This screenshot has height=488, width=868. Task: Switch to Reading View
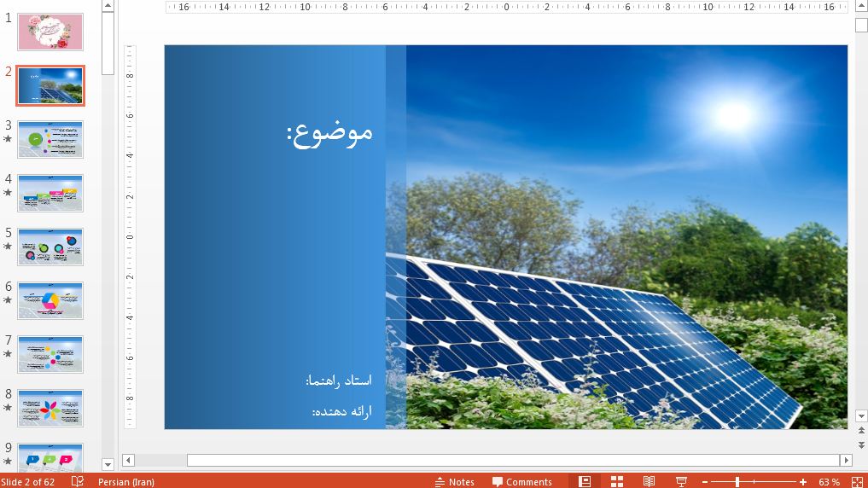coord(649,481)
